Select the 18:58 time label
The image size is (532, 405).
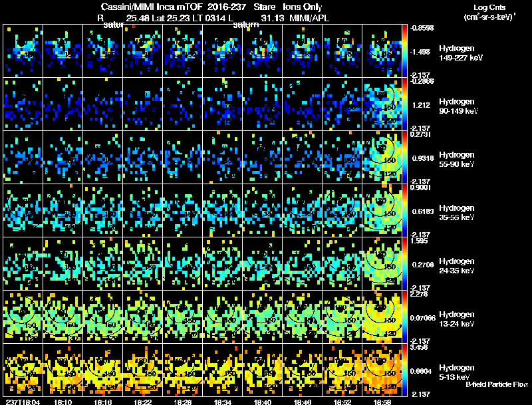382,402
